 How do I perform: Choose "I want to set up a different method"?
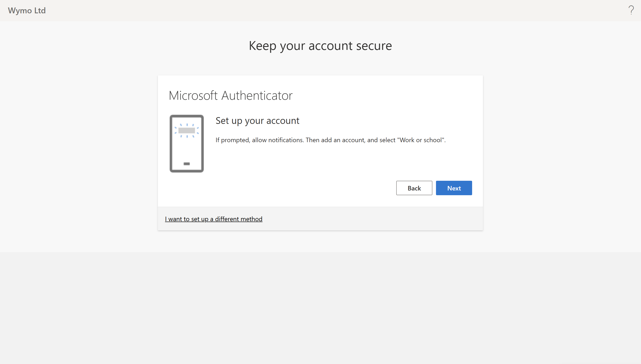tap(213, 219)
